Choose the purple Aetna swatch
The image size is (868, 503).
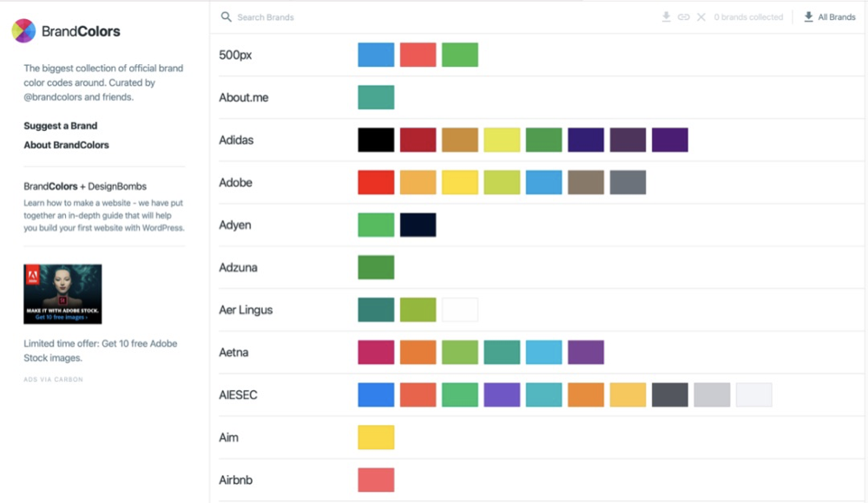585,352
